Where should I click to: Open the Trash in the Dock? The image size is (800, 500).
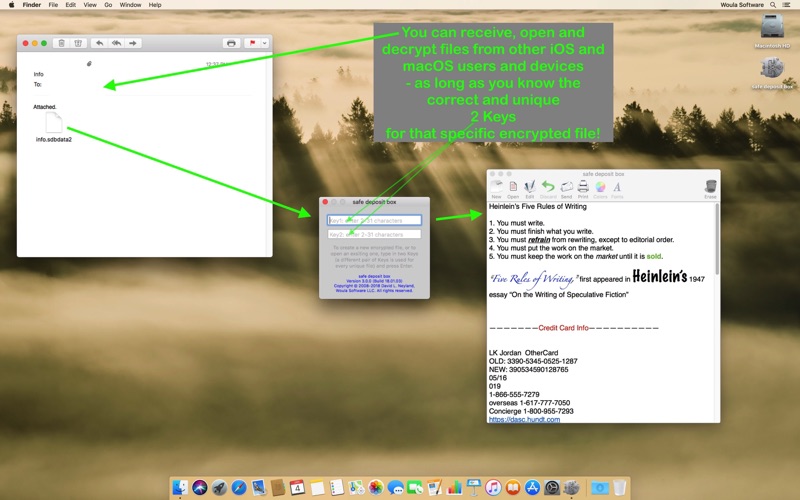pos(619,488)
